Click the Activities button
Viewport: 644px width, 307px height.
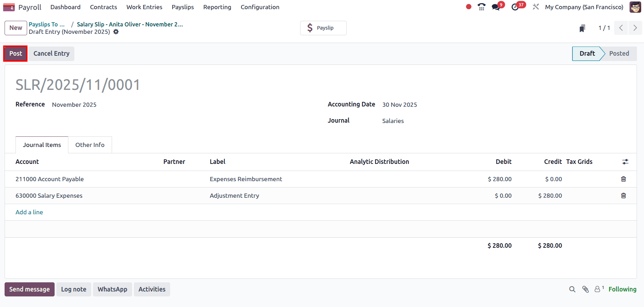(x=152, y=289)
